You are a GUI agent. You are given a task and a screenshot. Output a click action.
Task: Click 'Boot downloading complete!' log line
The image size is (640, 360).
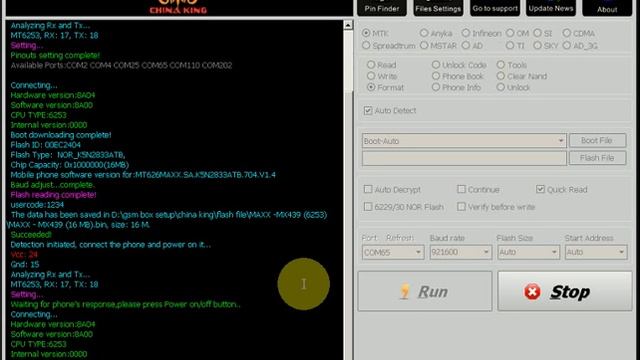[61, 135]
